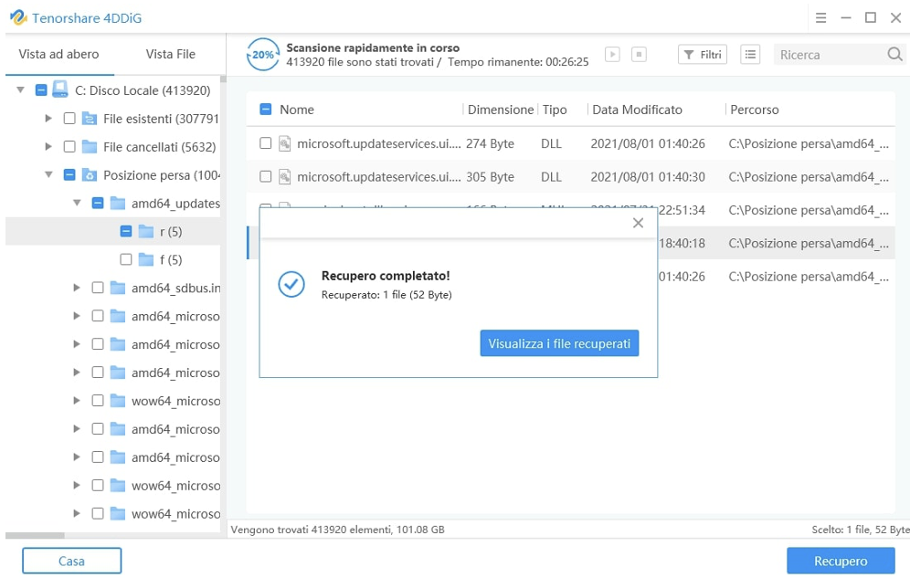The height and width of the screenshot is (588, 910).
Task: Click the search magnifier icon
Action: [x=894, y=55]
